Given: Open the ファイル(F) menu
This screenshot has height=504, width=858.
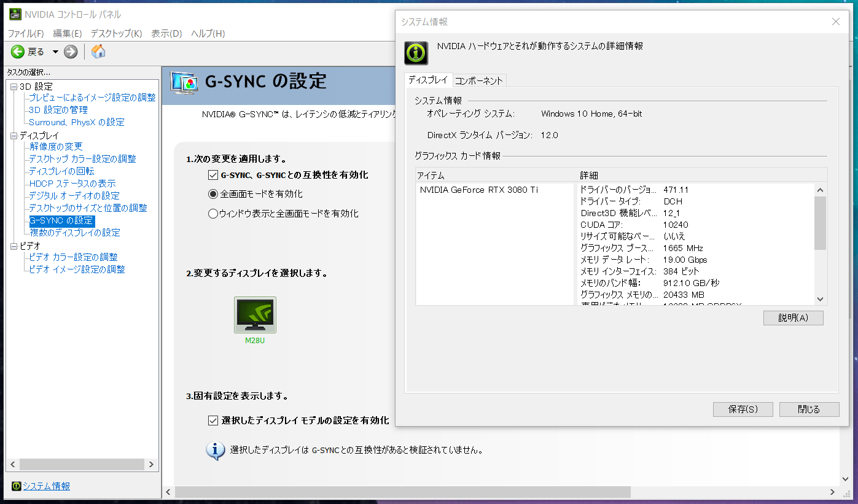Looking at the screenshot, I should pyautogui.click(x=25, y=33).
